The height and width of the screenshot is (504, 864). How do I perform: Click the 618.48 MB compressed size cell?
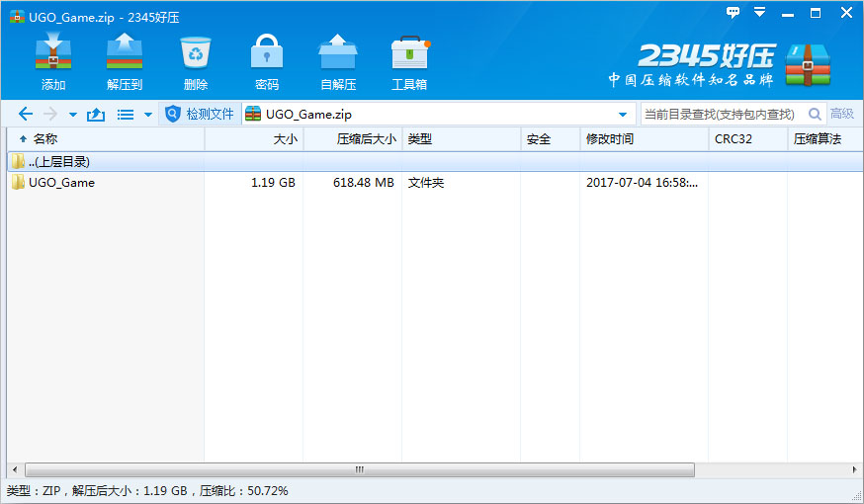tap(364, 182)
